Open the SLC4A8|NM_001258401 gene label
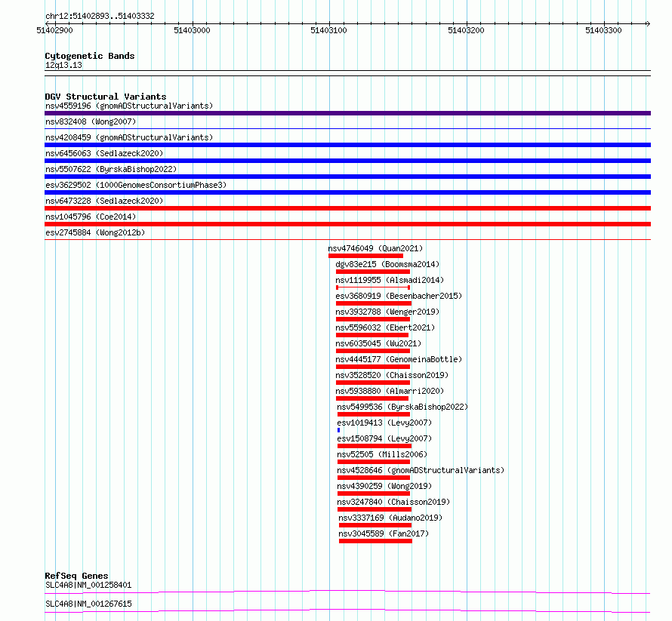The width and height of the screenshot is (672, 621). pos(88,585)
